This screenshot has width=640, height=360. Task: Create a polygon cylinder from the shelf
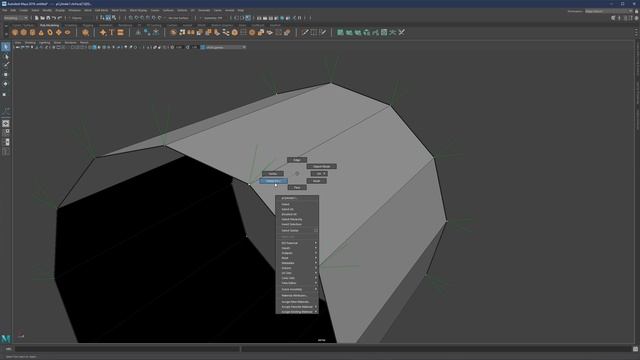coord(32,33)
